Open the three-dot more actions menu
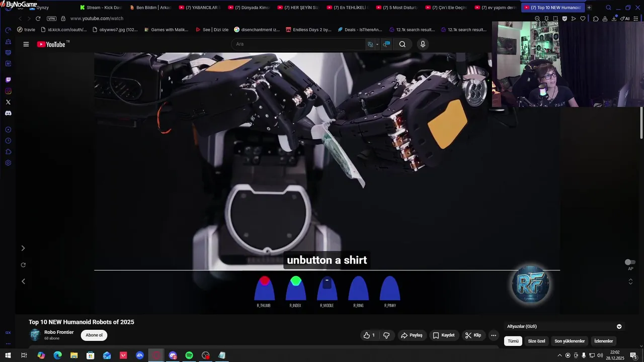Screen dimensions: 644x362 click(494, 335)
